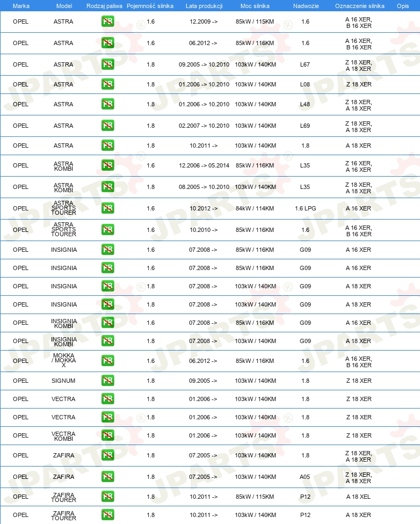Click the Rodzaj paliwa column header
This screenshot has width=420, height=524.
(104, 6)
